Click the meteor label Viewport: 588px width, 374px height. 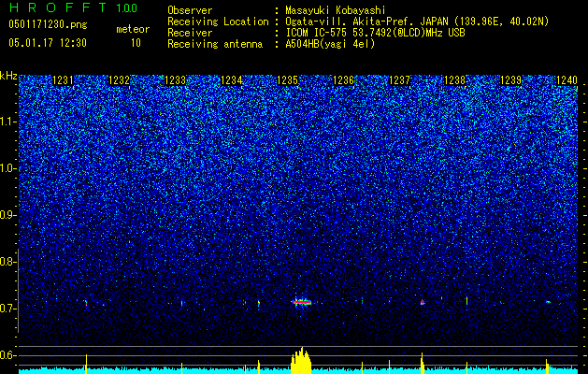click(x=133, y=29)
